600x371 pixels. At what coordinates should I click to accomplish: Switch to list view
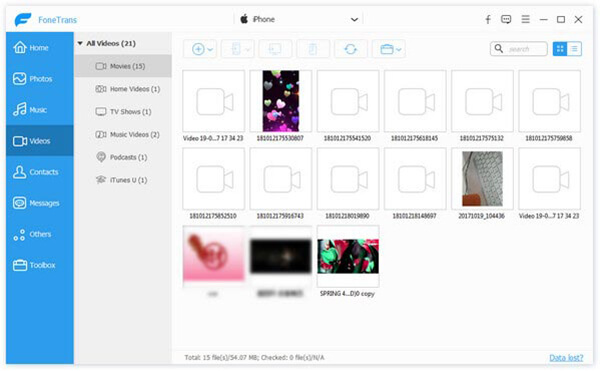(x=574, y=49)
